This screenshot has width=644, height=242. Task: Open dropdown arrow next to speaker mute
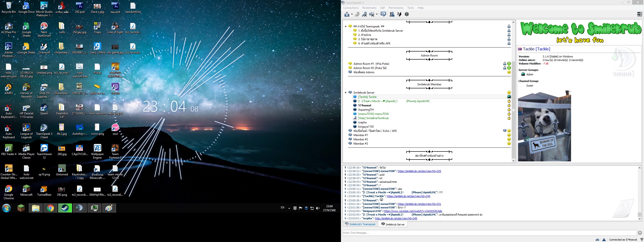(x=377, y=14)
